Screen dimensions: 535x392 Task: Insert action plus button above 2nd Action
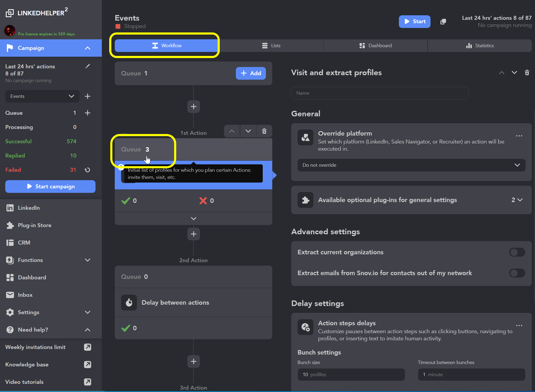tap(194, 234)
